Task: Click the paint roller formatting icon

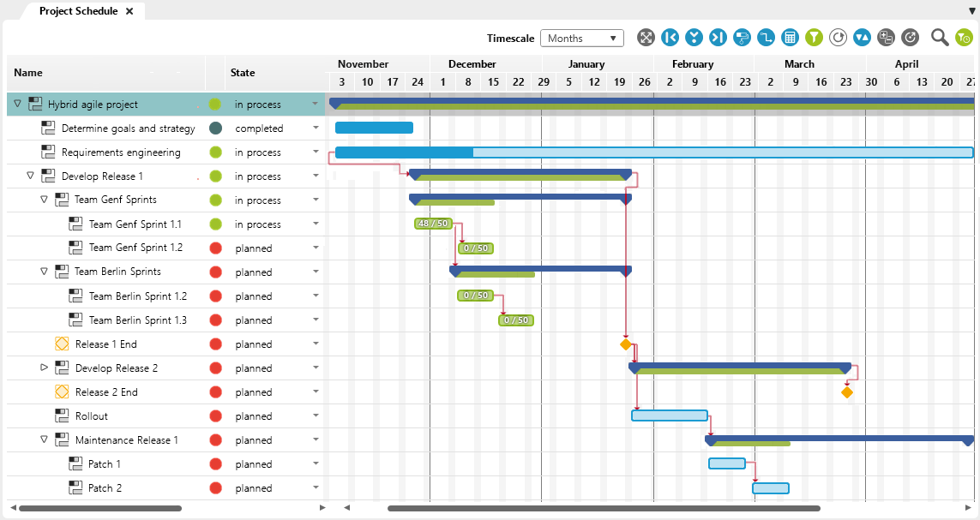Action: click(742, 38)
